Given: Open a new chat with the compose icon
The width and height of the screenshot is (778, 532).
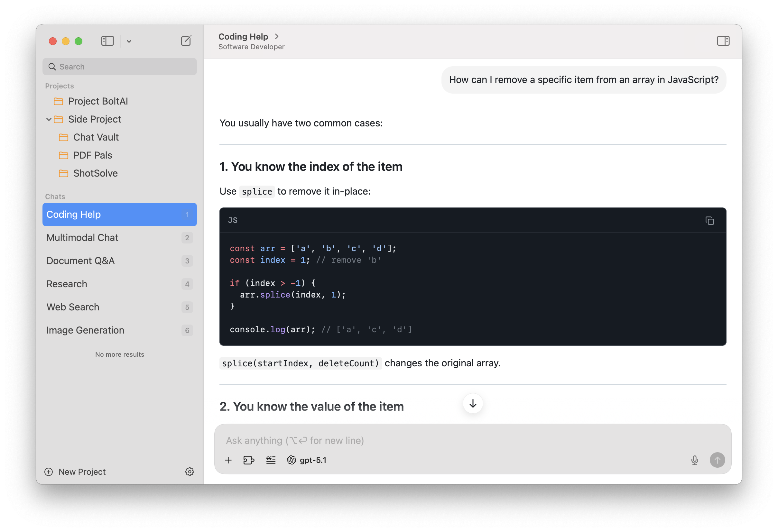Looking at the screenshot, I should [x=186, y=41].
